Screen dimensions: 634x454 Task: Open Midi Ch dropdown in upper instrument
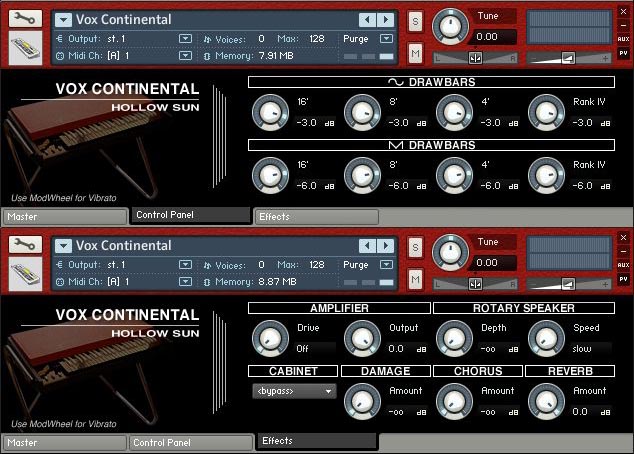[x=185, y=55]
